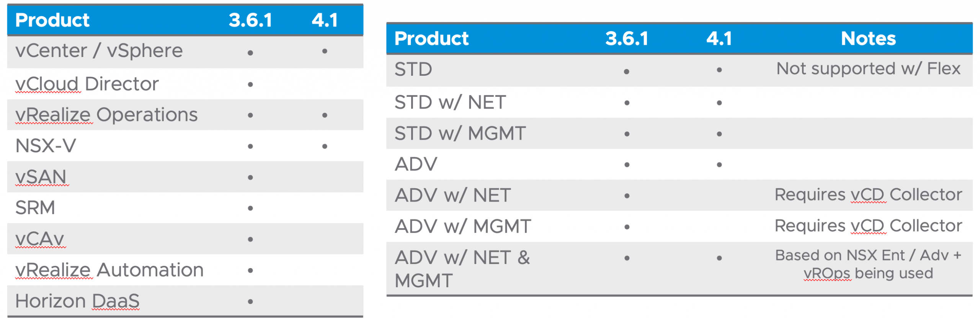
Task: Select the "ADV w/ MGMT" row label
Action: click(463, 226)
